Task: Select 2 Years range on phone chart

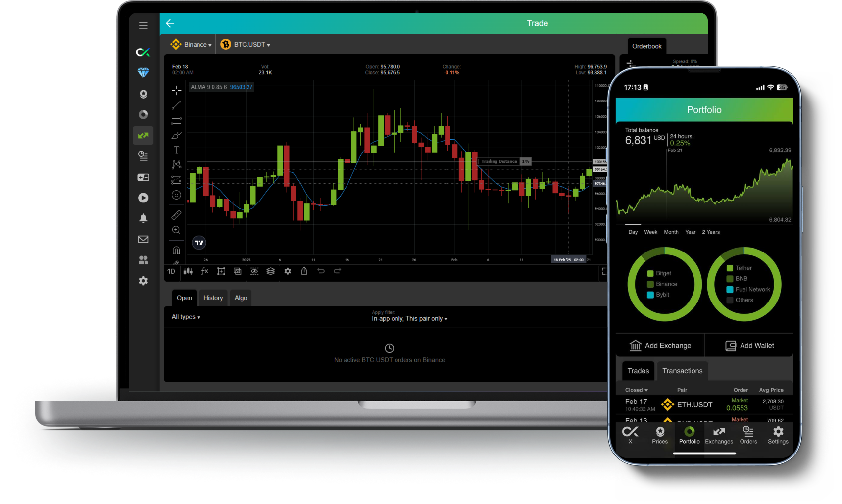Action: pos(711,232)
